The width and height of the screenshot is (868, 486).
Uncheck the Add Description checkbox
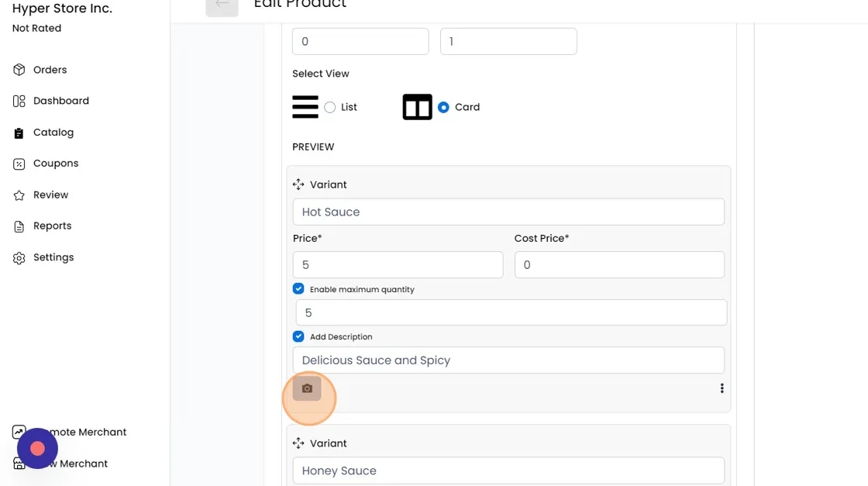click(298, 336)
